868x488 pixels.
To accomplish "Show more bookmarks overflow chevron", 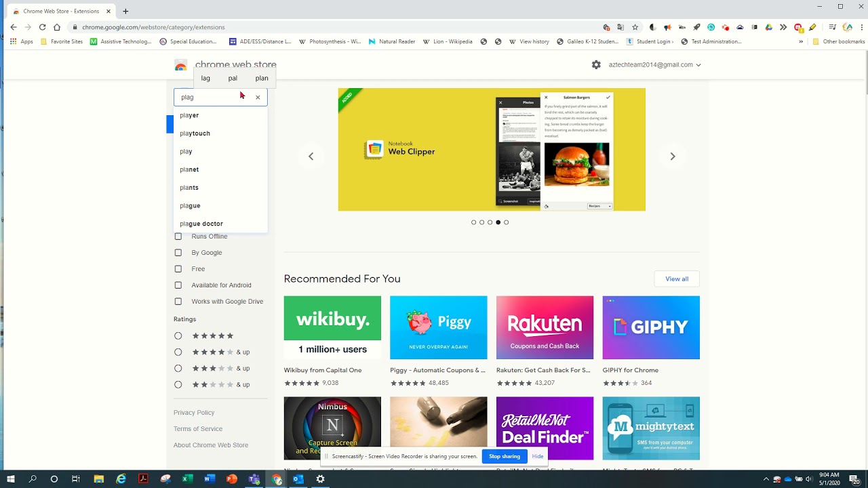I will point(801,41).
